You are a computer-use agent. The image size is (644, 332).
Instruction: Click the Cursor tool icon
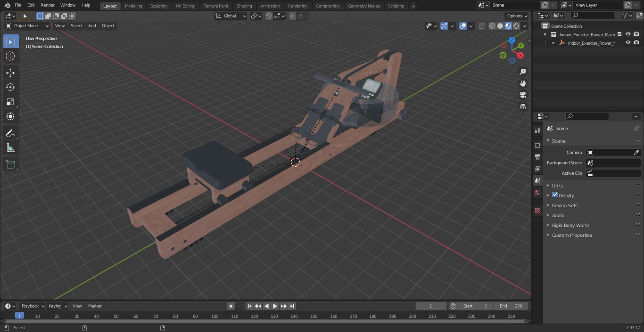click(x=10, y=56)
